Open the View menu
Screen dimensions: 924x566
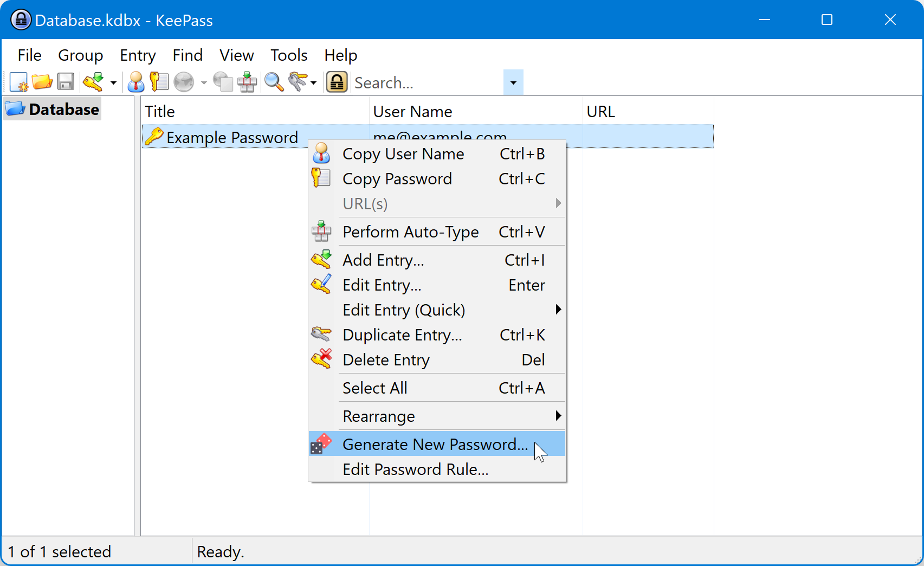click(236, 55)
